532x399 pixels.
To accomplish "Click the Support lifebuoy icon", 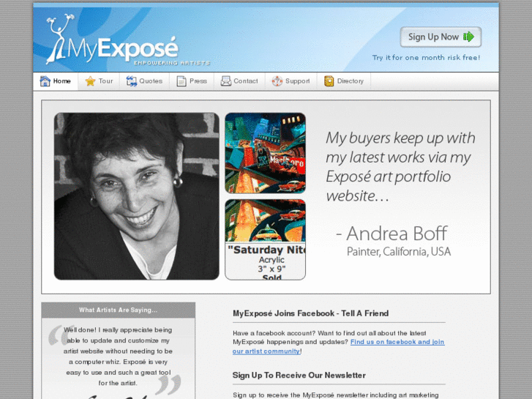I will (x=277, y=81).
